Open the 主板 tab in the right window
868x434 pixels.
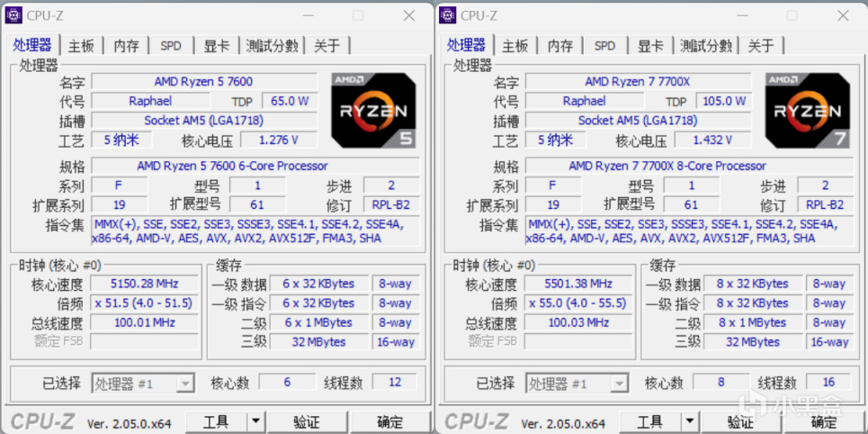tap(515, 46)
